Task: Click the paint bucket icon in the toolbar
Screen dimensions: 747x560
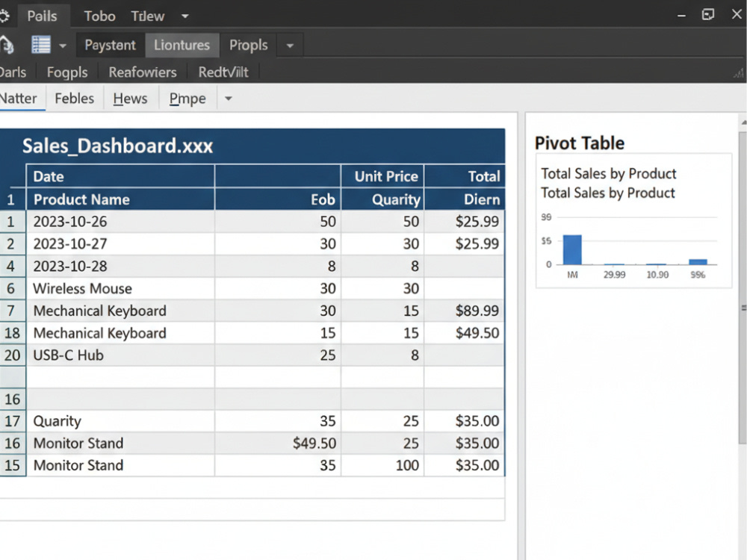Action: [7, 46]
